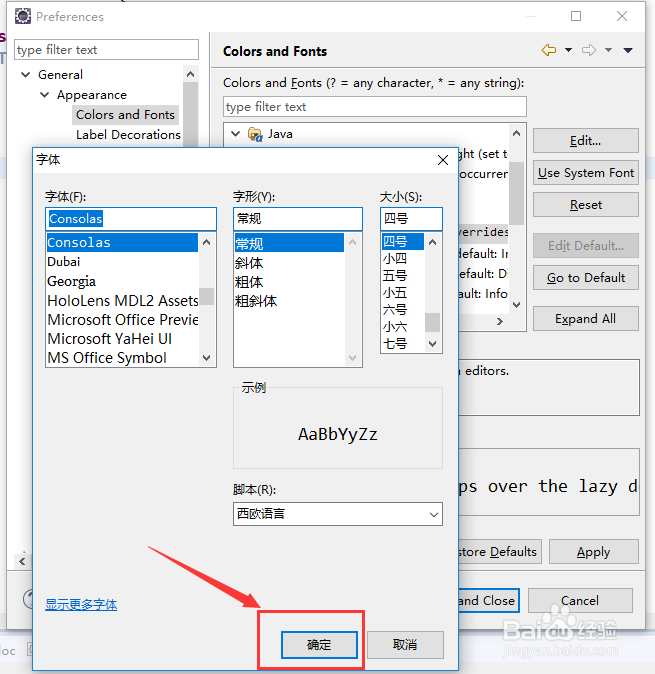The height and width of the screenshot is (674, 655).
Task: Select size 六号 in size list
Action: click(403, 309)
